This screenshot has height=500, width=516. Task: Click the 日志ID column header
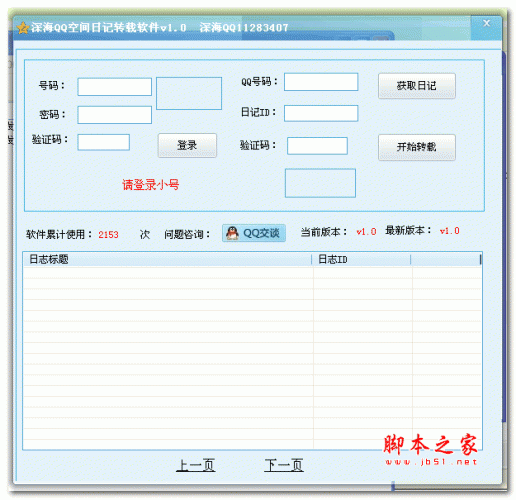tap(361, 259)
